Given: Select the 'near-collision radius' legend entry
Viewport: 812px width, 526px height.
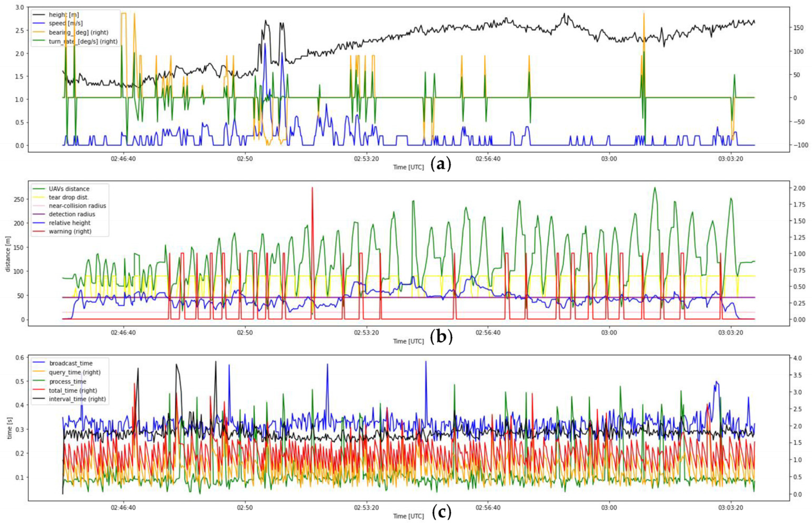Looking at the screenshot, I should point(77,206).
